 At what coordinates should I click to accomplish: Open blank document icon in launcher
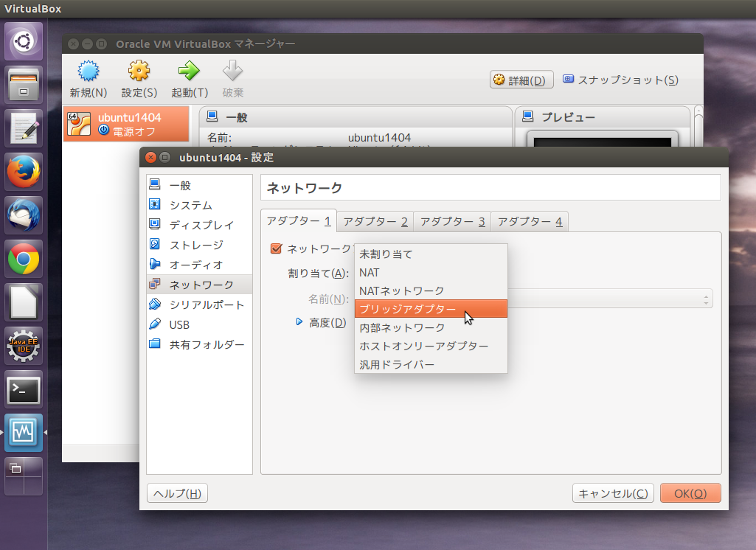[24, 302]
